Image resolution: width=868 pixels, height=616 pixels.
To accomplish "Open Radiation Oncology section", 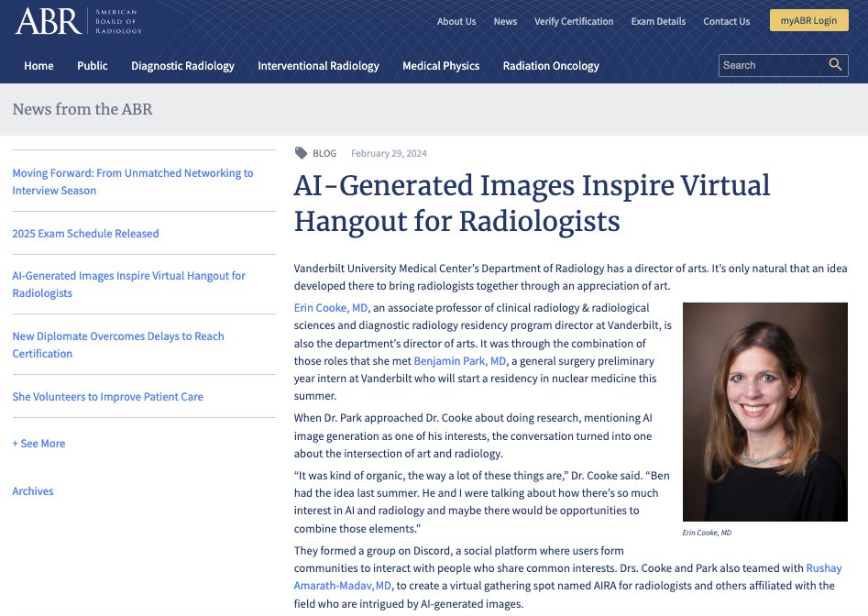I will (551, 66).
